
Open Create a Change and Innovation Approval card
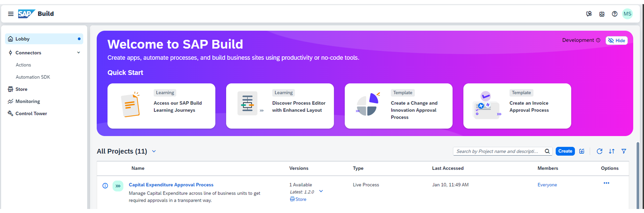(x=398, y=106)
